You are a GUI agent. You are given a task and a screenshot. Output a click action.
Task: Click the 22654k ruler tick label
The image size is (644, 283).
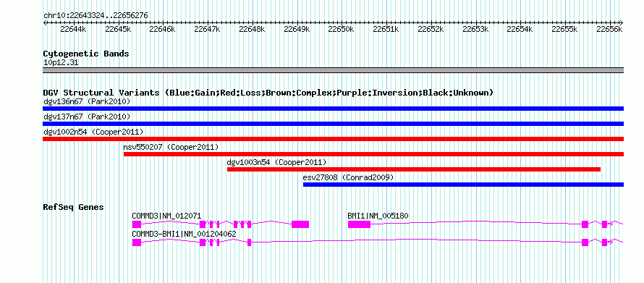[520, 29]
